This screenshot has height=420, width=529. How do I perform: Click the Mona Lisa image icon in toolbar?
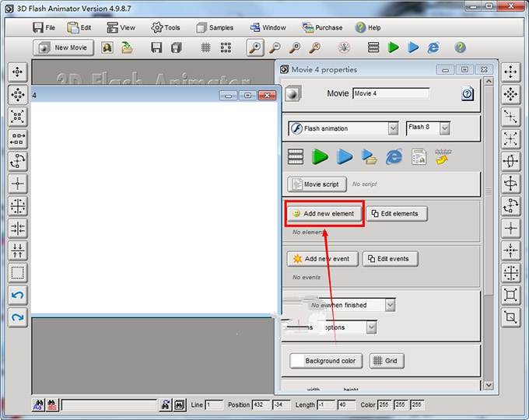pos(107,47)
